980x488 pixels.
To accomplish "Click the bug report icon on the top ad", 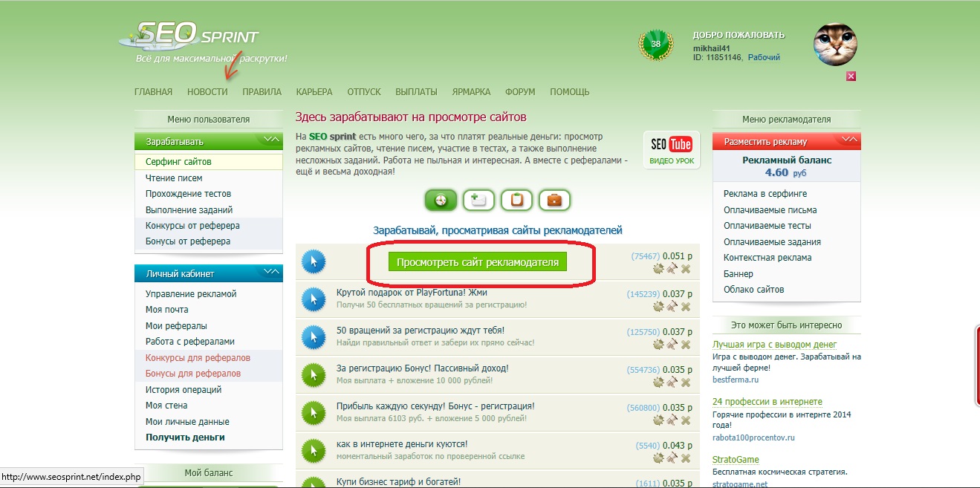I will click(658, 270).
